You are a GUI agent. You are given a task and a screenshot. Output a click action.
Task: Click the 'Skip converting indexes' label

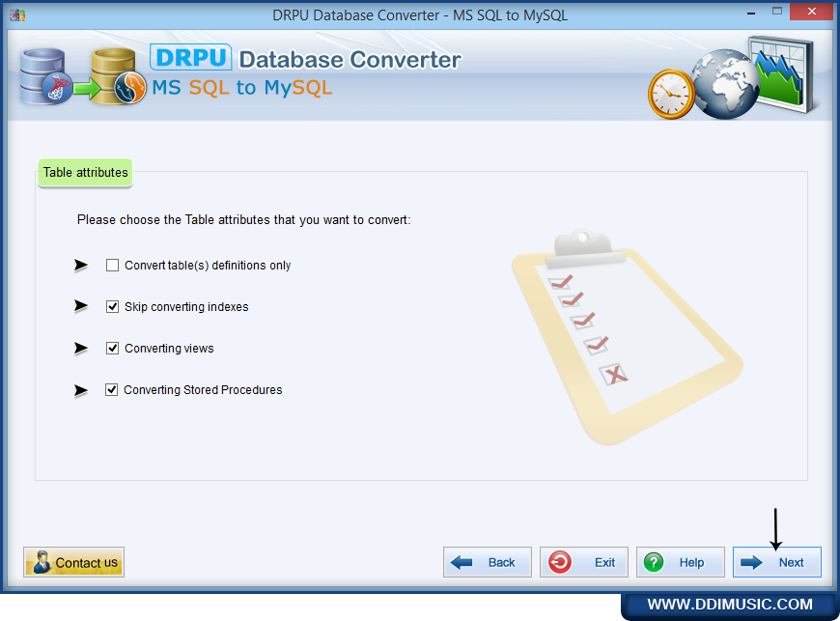(186, 306)
